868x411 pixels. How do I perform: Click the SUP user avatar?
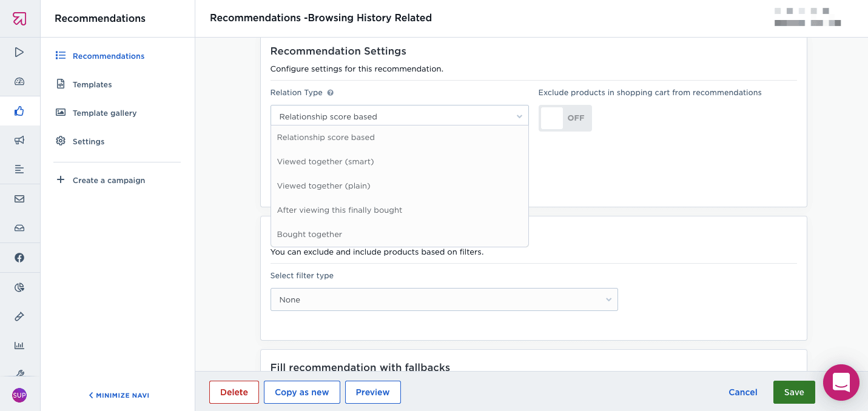pyautogui.click(x=19, y=395)
